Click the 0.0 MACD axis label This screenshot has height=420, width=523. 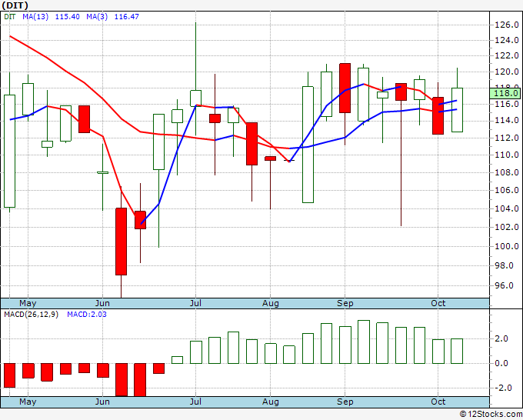501,363
